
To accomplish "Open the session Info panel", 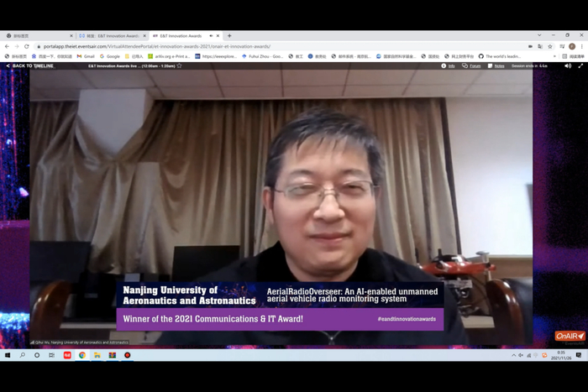I will [x=448, y=66].
